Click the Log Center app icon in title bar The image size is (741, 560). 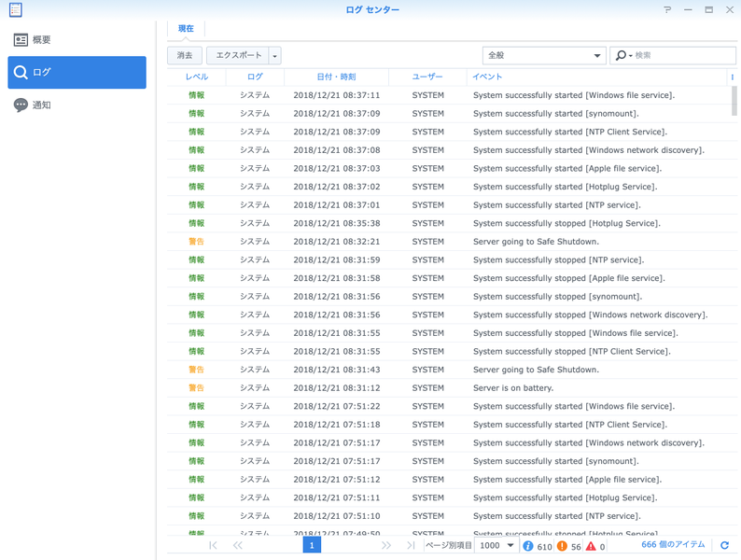[14, 9]
